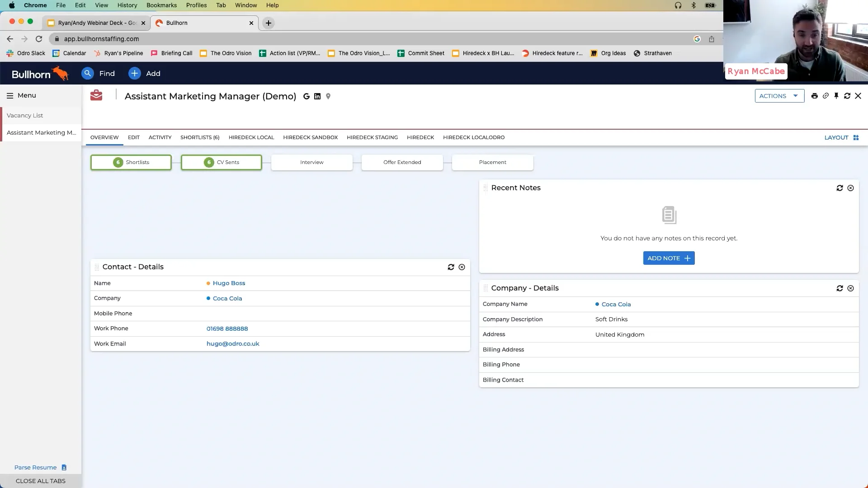The image size is (868, 488).
Task: Close the Company - Details widget
Action: tap(850, 288)
